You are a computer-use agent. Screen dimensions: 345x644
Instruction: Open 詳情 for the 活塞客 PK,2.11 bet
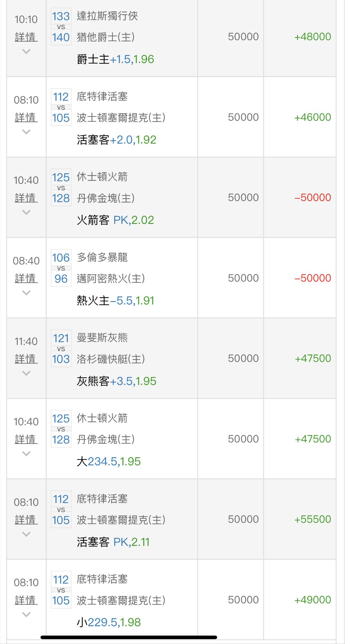(x=26, y=520)
